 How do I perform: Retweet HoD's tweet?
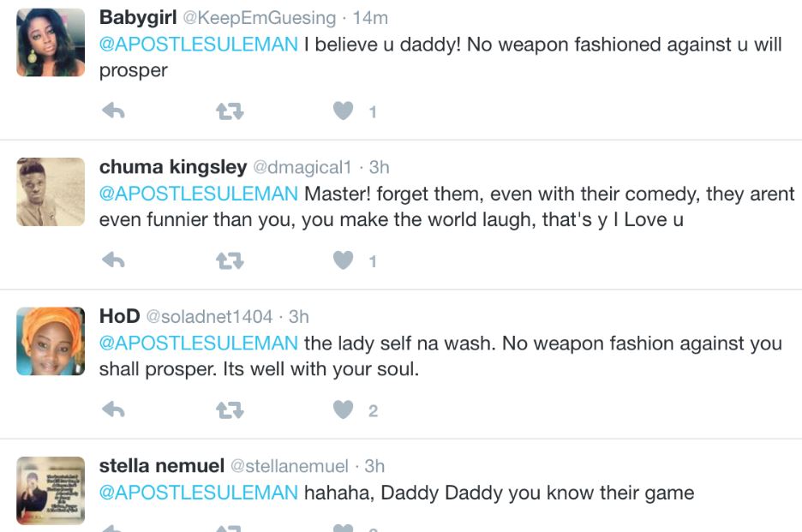[x=229, y=410]
